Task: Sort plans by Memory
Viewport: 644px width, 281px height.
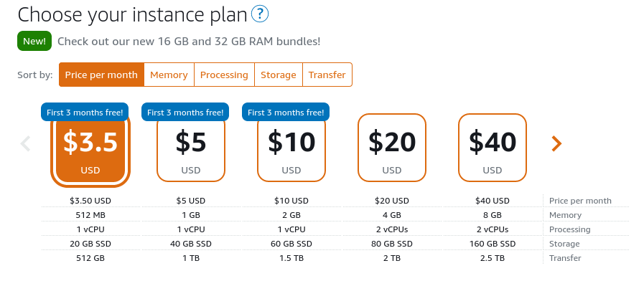Action: pos(169,75)
